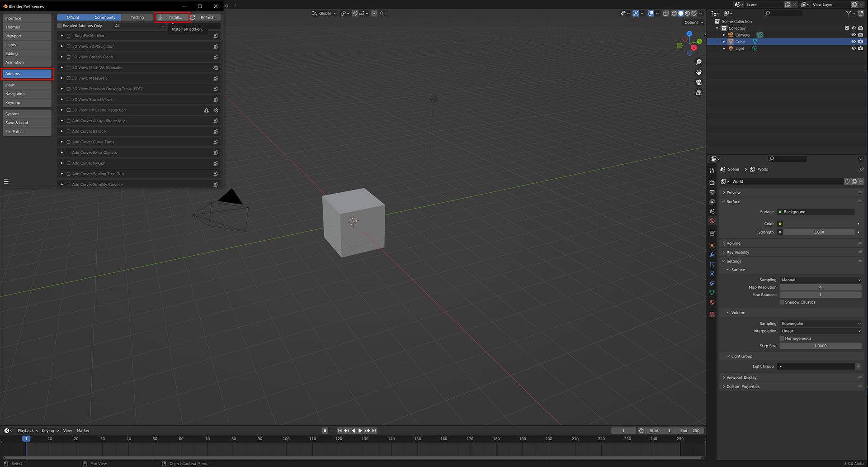Switch perspective/orthographic grid icon
The height and width of the screenshot is (467, 868).
tap(698, 93)
